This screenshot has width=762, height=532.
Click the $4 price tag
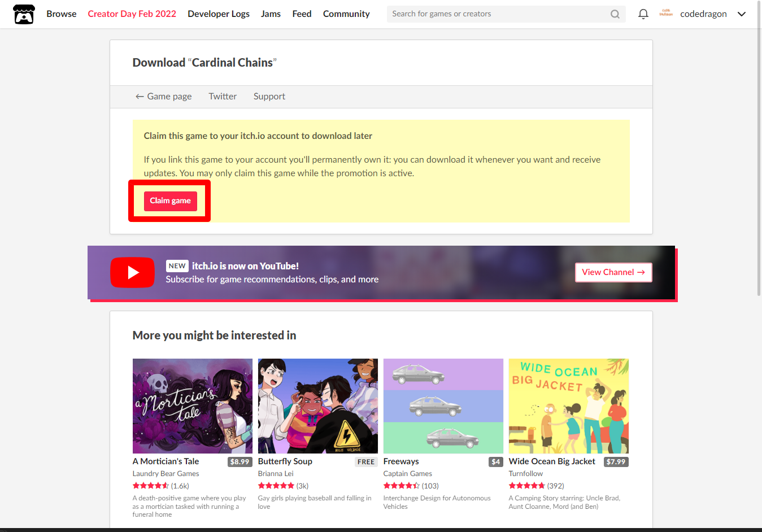click(x=496, y=462)
